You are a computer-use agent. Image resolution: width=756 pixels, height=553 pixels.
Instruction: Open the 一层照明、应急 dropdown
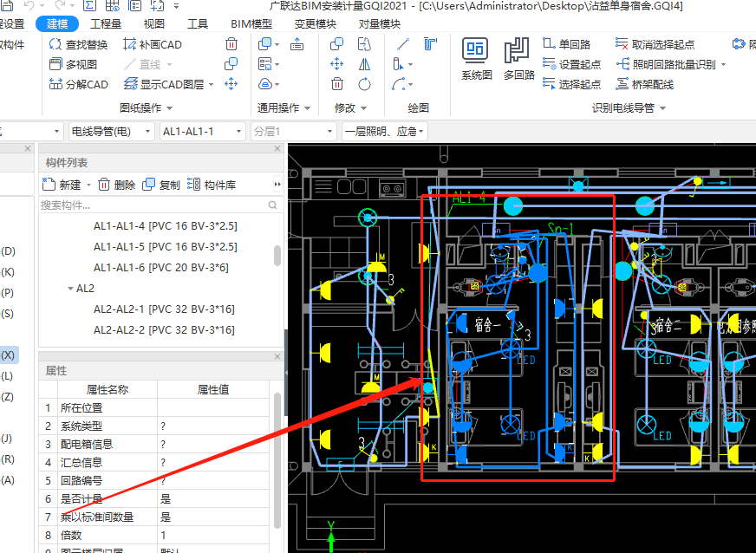pyautogui.click(x=384, y=131)
